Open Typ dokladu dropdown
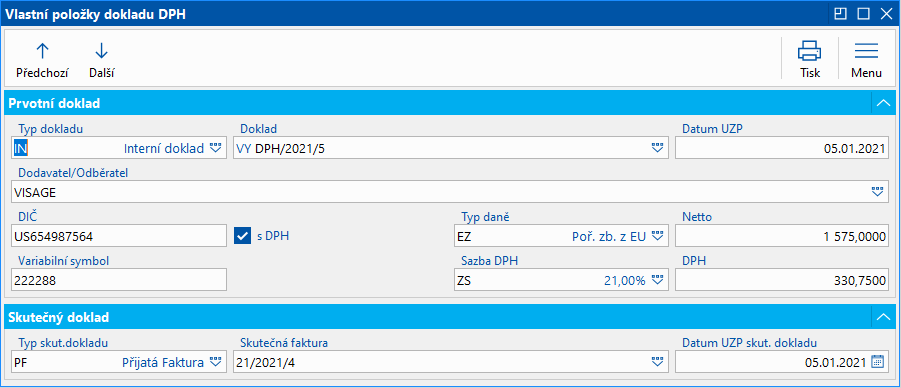The width and height of the screenshot is (901, 388). [x=215, y=148]
